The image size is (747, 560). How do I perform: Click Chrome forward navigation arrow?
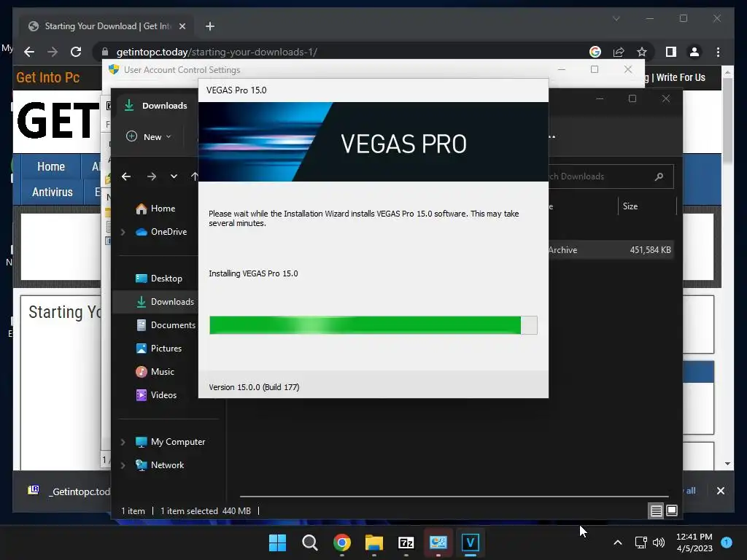coord(53,52)
